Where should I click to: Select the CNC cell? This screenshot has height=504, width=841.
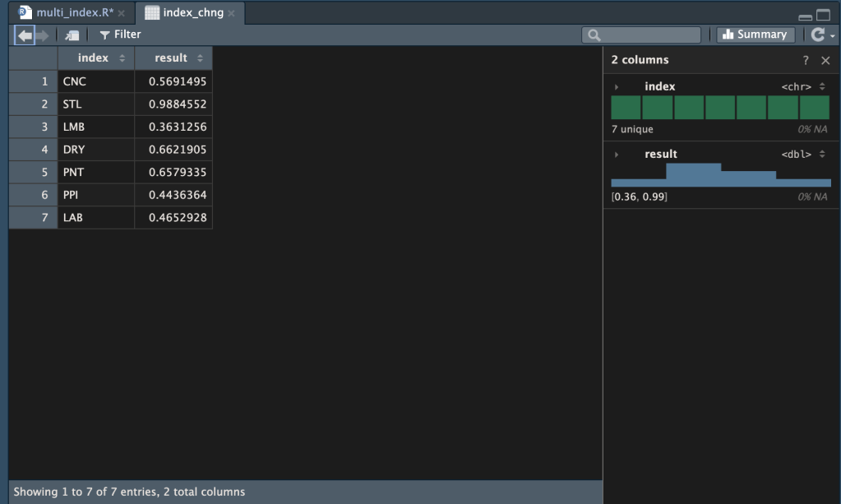pos(95,81)
